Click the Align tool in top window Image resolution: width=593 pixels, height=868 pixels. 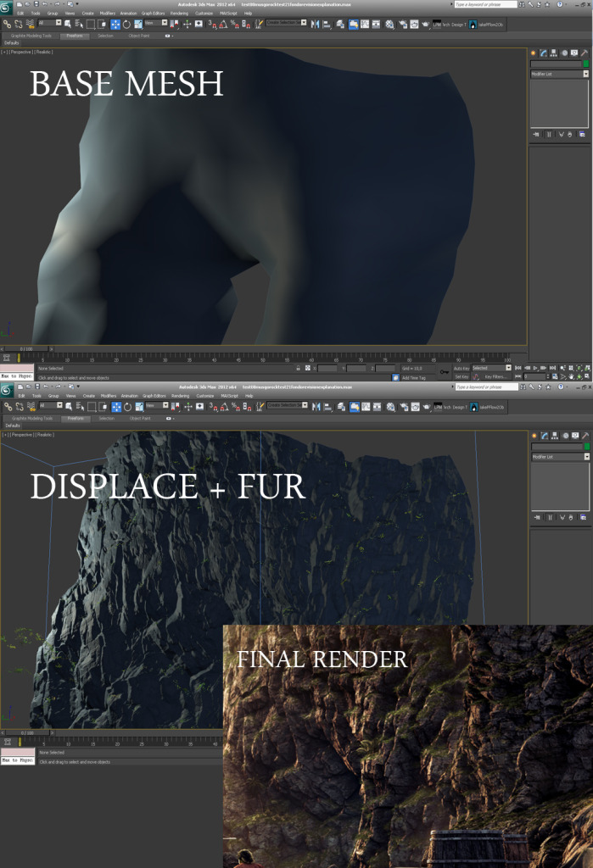[327, 24]
